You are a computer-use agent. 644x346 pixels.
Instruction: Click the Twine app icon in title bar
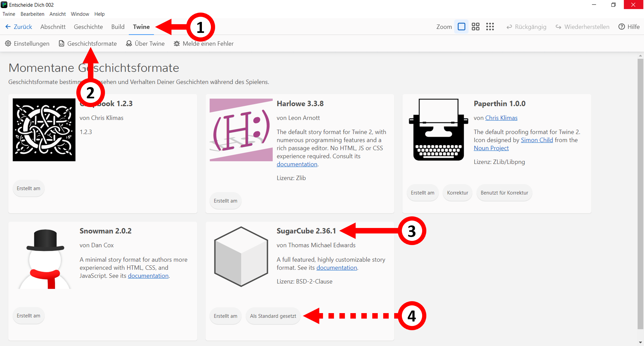pos(4,5)
